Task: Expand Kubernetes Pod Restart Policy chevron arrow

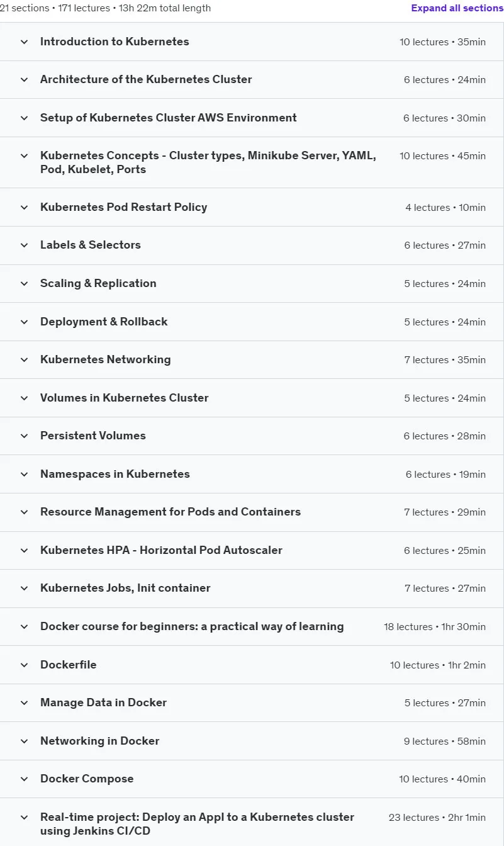Action: click(x=25, y=207)
